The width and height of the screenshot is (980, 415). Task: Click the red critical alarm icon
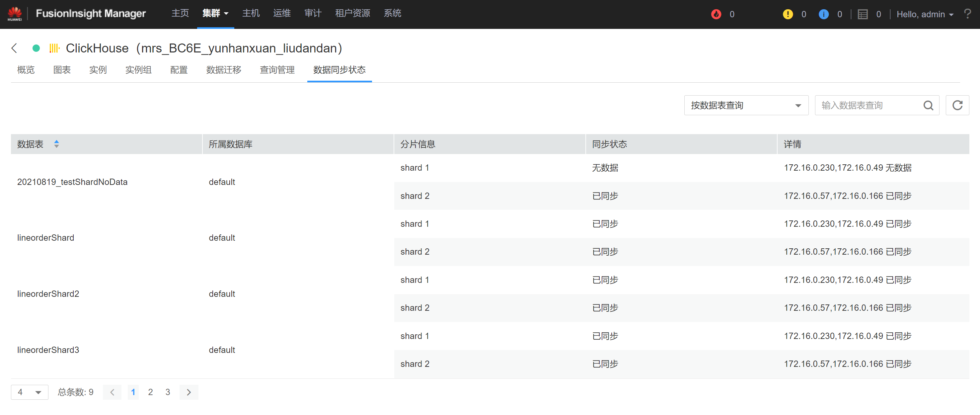click(716, 14)
